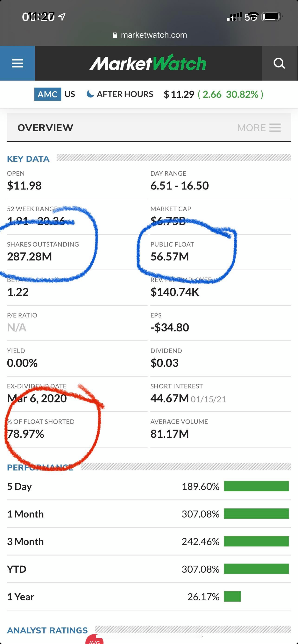Image resolution: width=298 pixels, height=644 pixels.
Task: Tap the MarketWatch logo
Action: click(148, 63)
